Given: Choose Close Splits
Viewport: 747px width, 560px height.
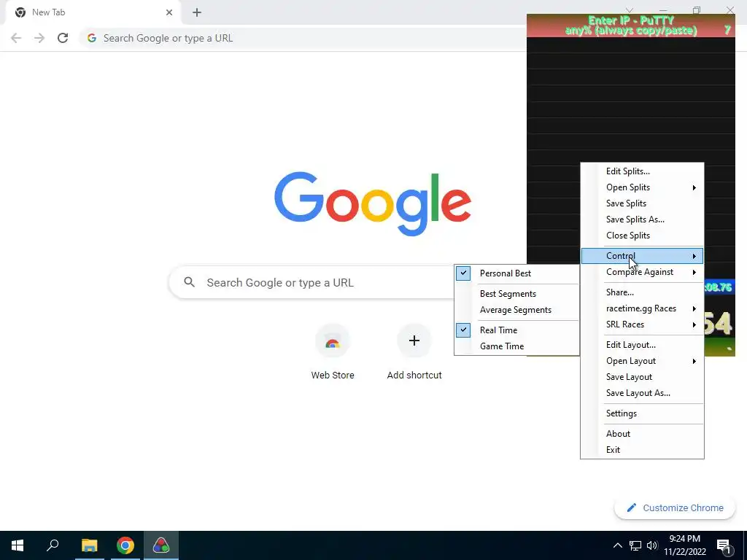Looking at the screenshot, I should pos(642,236).
